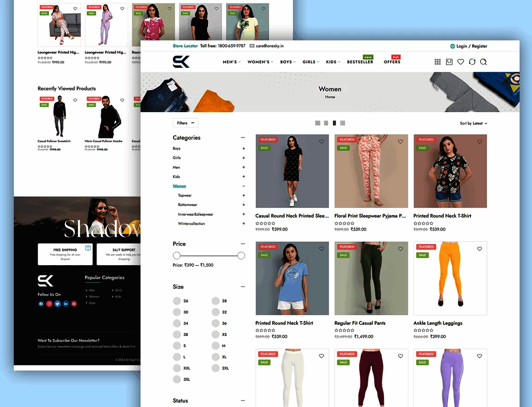
Task: Expand the Boys category
Action: [243, 149]
